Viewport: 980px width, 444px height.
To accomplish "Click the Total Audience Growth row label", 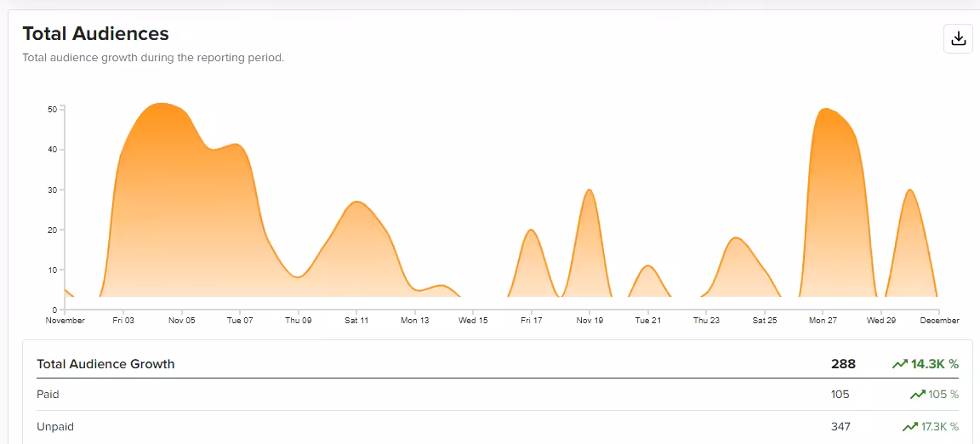I will click(x=105, y=364).
